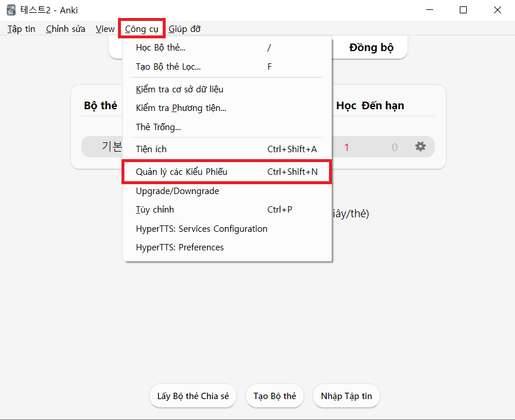Open HyperTTS: Services Configuration
This screenshot has height=420, width=515.
(x=227, y=229)
